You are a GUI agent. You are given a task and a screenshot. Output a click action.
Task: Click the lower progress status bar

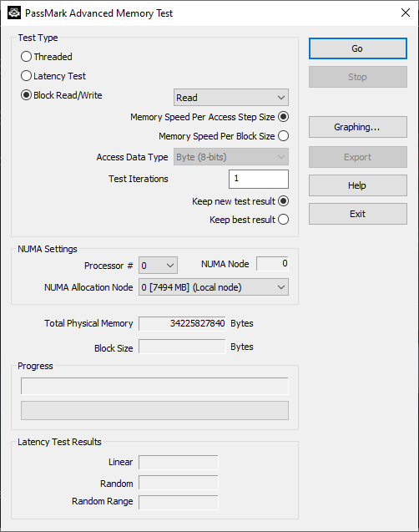[x=154, y=411]
